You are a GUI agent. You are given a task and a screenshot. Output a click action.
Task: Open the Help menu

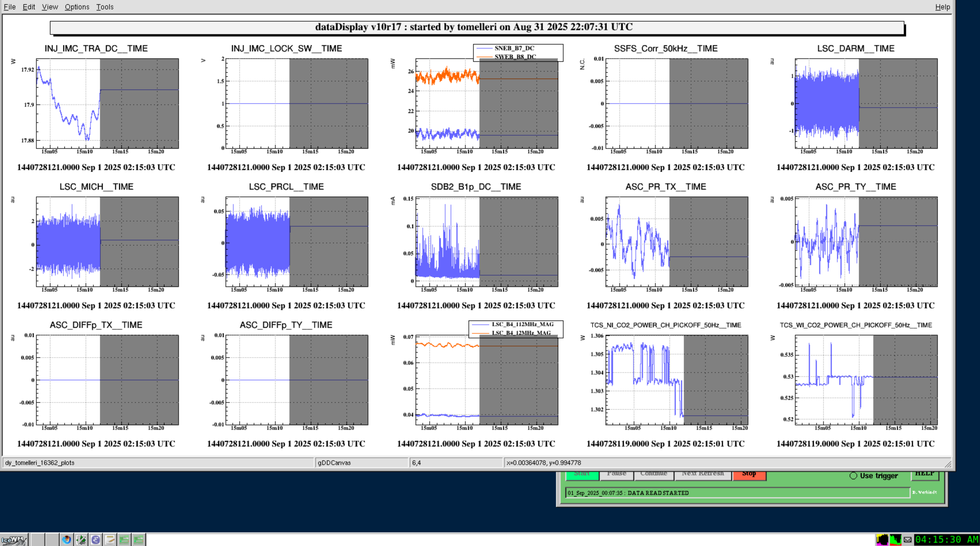click(942, 7)
